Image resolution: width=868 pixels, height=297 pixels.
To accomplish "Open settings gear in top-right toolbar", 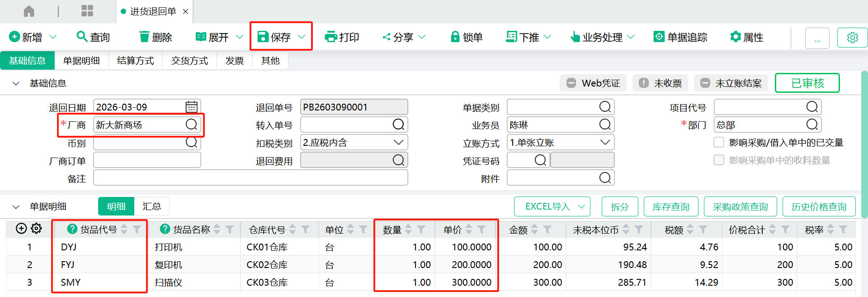I will [x=852, y=38].
